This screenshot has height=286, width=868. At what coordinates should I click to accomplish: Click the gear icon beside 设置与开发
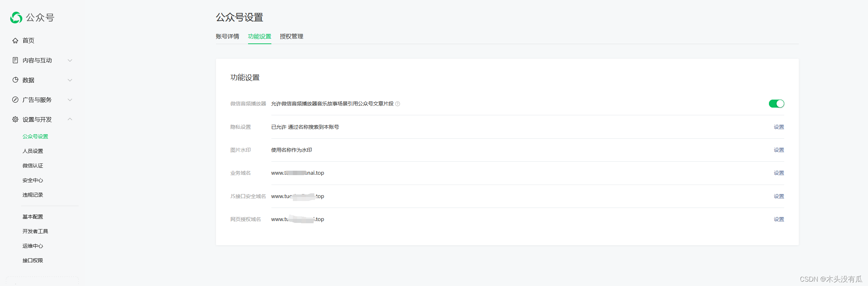click(15, 119)
